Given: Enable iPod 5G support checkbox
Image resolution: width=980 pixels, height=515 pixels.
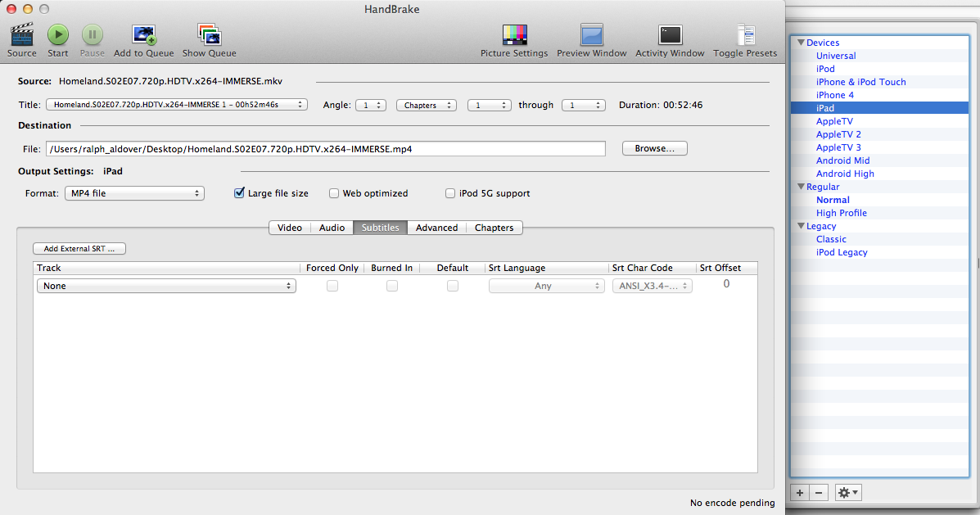Looking at the screenshot, I should [x=450, y=194].
